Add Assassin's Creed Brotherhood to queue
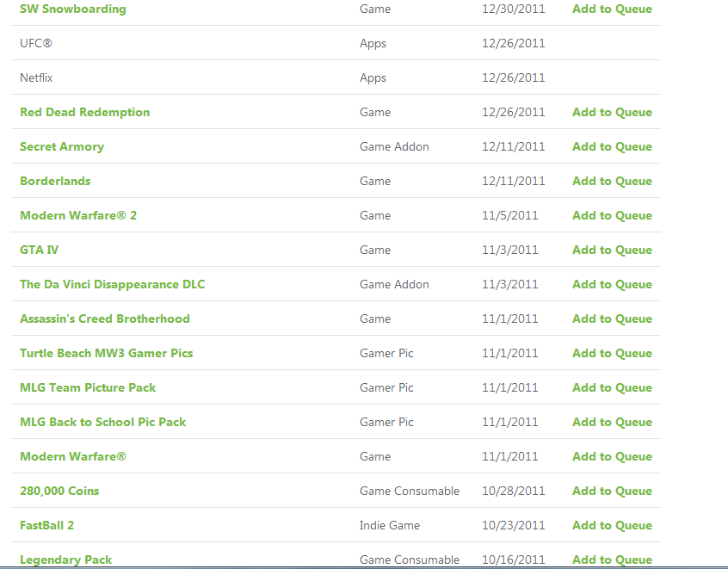 point(612,319)
